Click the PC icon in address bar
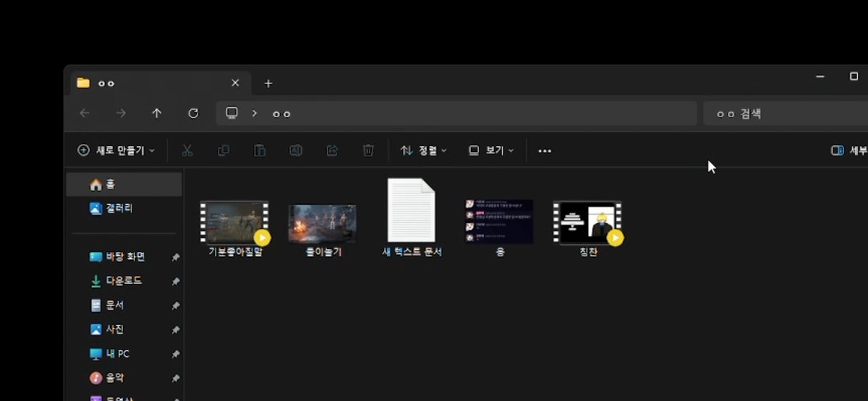Viewport: 868px width, 401px height. [x=232, y=113]
